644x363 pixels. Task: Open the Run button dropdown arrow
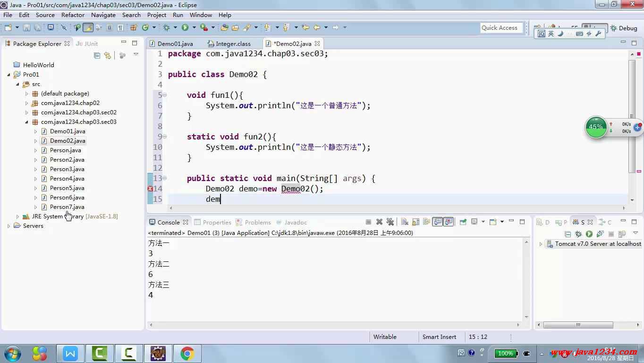click(194, 27)
